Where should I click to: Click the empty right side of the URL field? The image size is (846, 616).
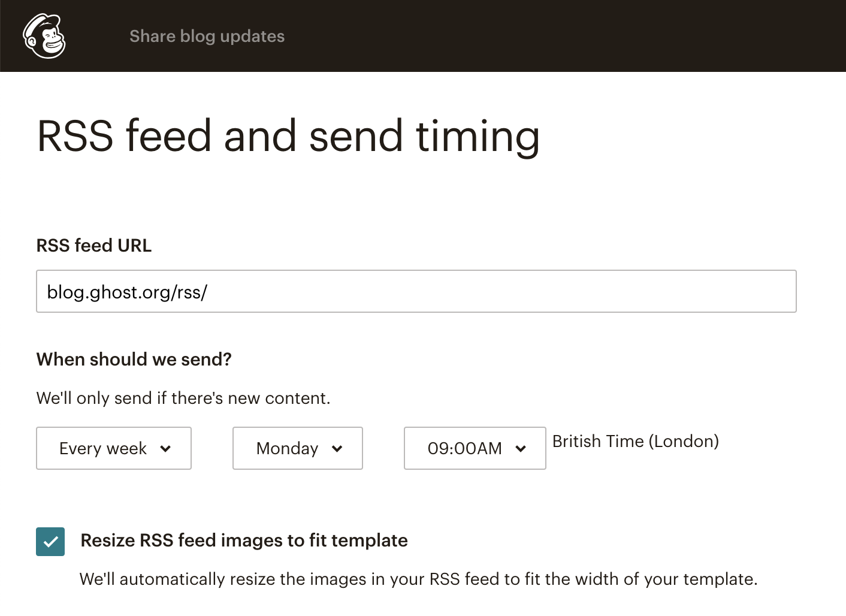point(659,291)
